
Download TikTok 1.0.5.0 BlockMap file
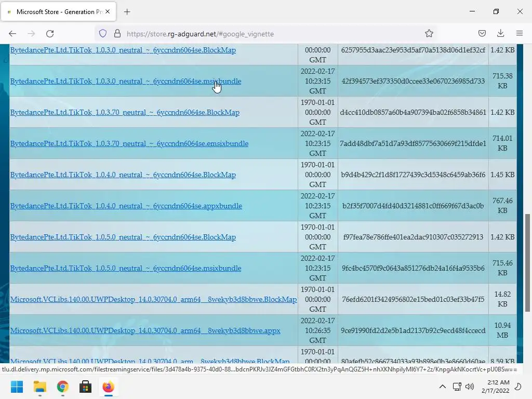[x=123, y=237]
